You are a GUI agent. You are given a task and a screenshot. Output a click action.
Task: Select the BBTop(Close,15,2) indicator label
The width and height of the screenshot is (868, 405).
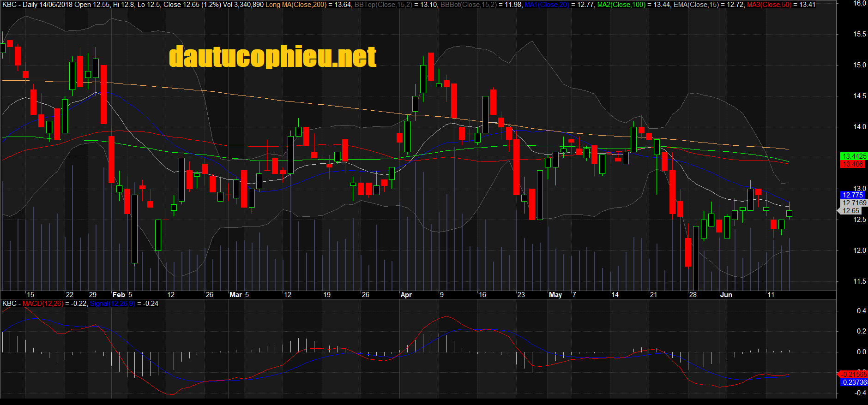[382, 5]
